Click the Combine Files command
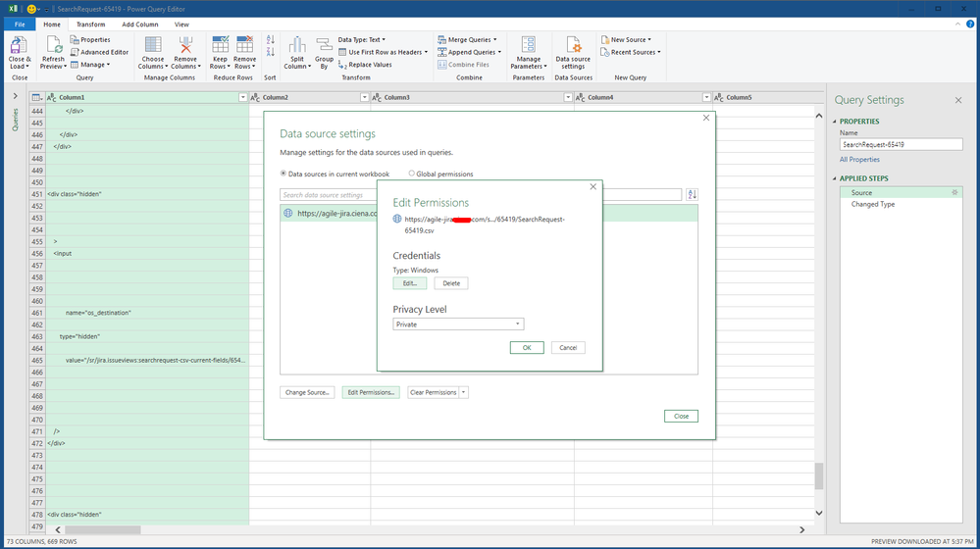The width and height of the screenshot is (980, 549). click(x=463, y=65)
